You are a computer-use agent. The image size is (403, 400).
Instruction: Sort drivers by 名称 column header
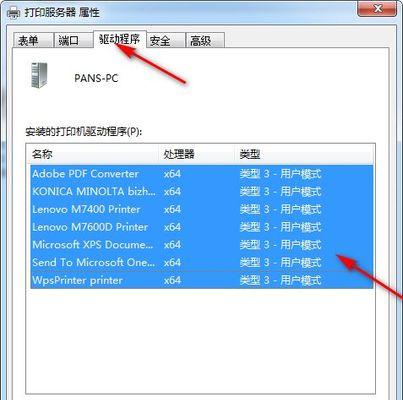click(94, 154)
